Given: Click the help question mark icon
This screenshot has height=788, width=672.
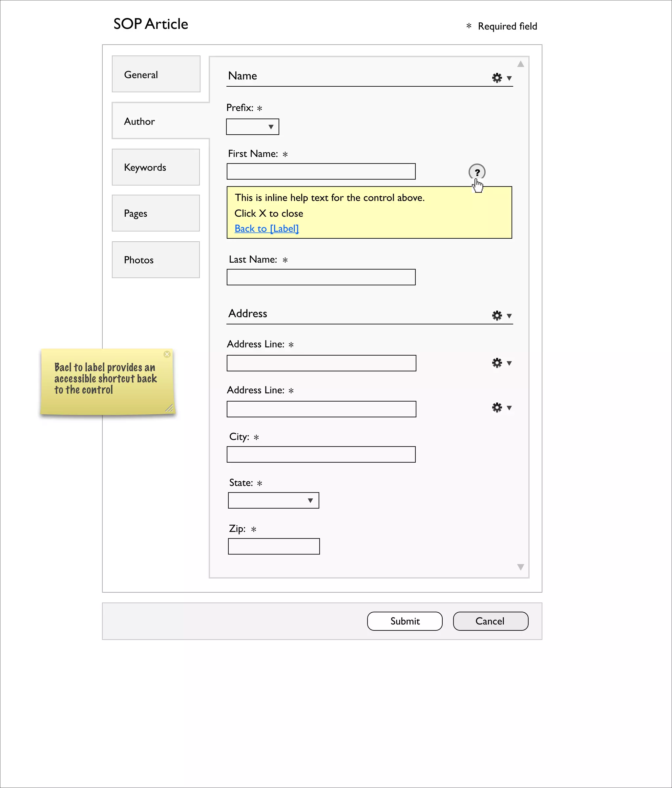Looking at the screenshot, I should click(x=477, y=172).
